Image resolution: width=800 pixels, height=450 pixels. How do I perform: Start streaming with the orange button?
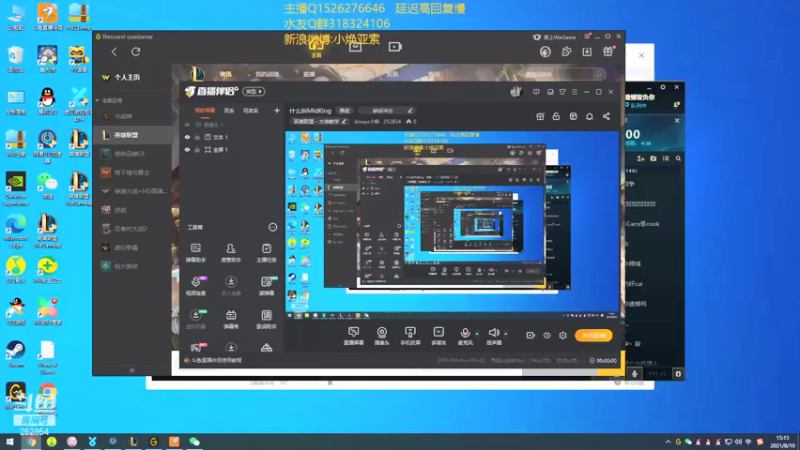point(593,335)
